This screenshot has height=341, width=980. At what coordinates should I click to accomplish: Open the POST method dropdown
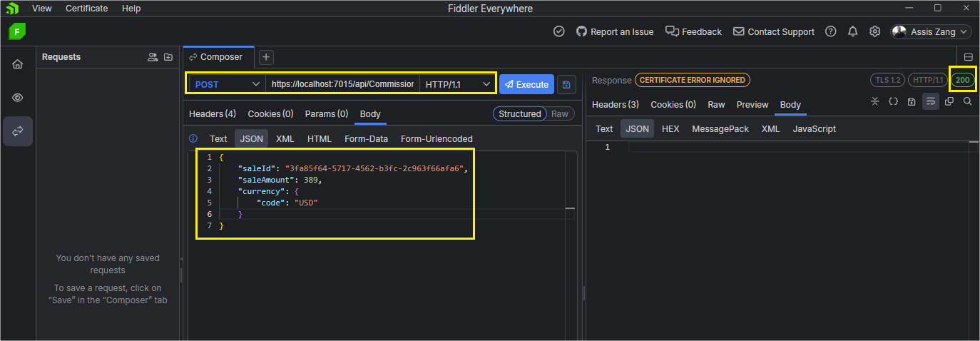[228, 84]
